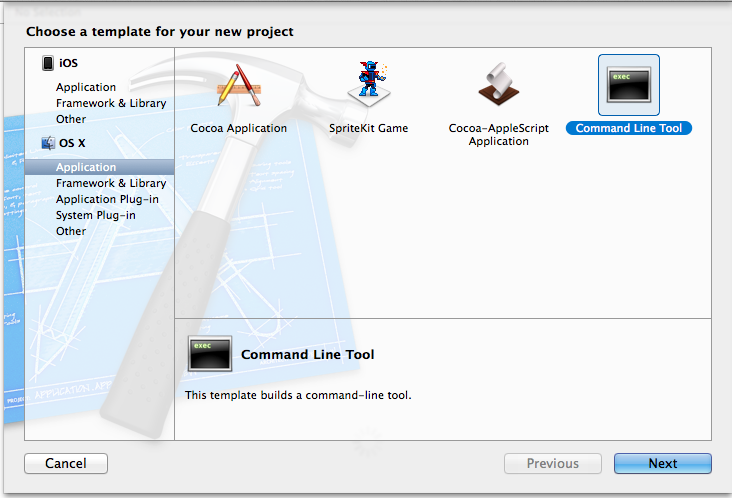Choose System Plug-in category
The height and width of the screenshot is (498, 732).
96,215
